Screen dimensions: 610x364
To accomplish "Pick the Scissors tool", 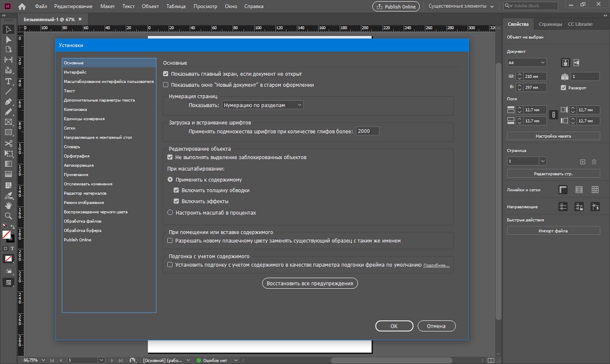I will [8, 143].
